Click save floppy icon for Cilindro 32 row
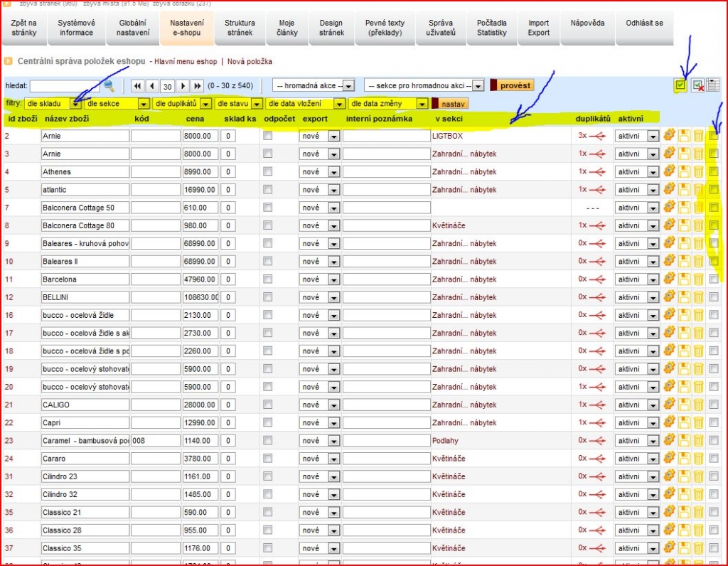Image resolution: width=728 pixels, height=566 pixels. click(x=684, y=494)
